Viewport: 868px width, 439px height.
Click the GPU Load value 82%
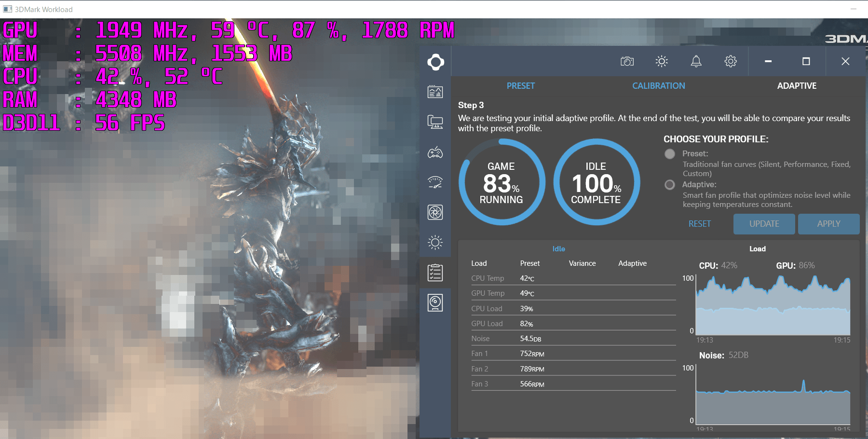pos(527,324)
